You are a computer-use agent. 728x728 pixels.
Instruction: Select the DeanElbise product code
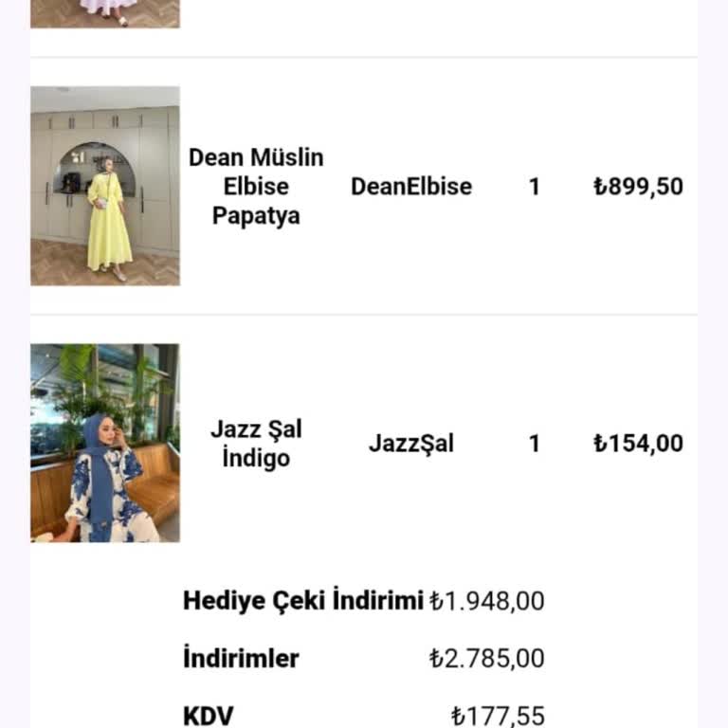411,186
